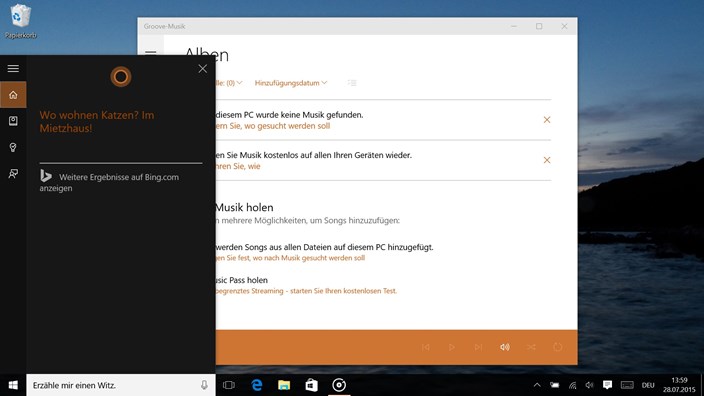This screenshot has height=396, width=704.
Task: Open the volume tray icon
Action: (x=590, y=385)
